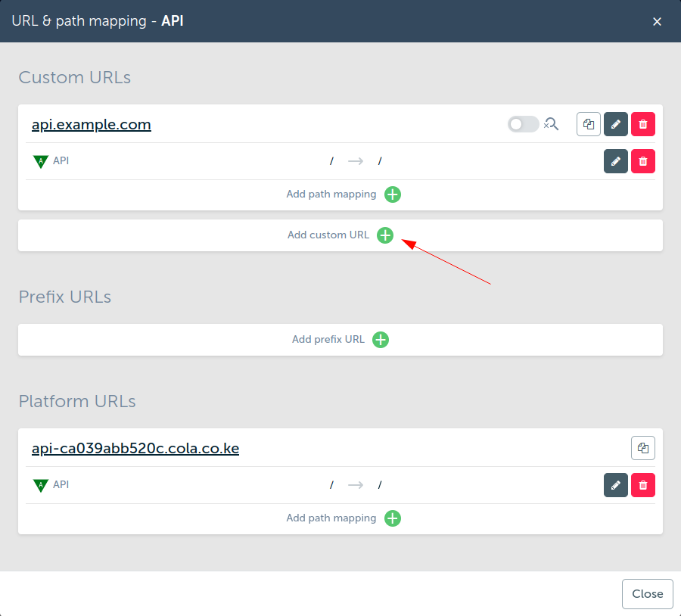Click the API app icon in Platform URLs
Screen dimensions: 681x616
41,485
